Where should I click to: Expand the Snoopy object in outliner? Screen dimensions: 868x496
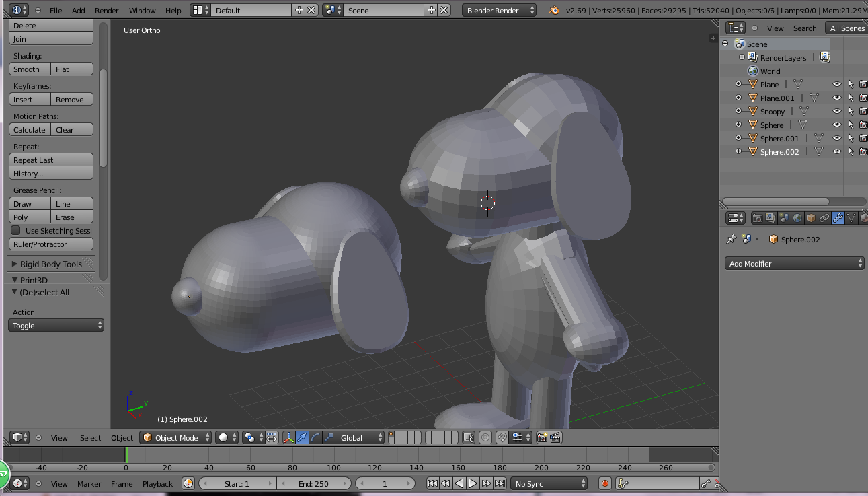738,111
